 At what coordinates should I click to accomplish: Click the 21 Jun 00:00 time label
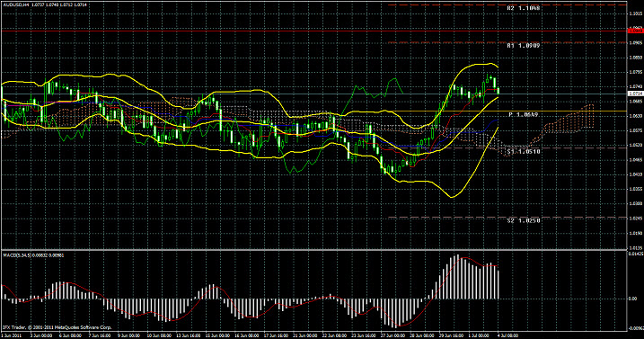[306, 335]
